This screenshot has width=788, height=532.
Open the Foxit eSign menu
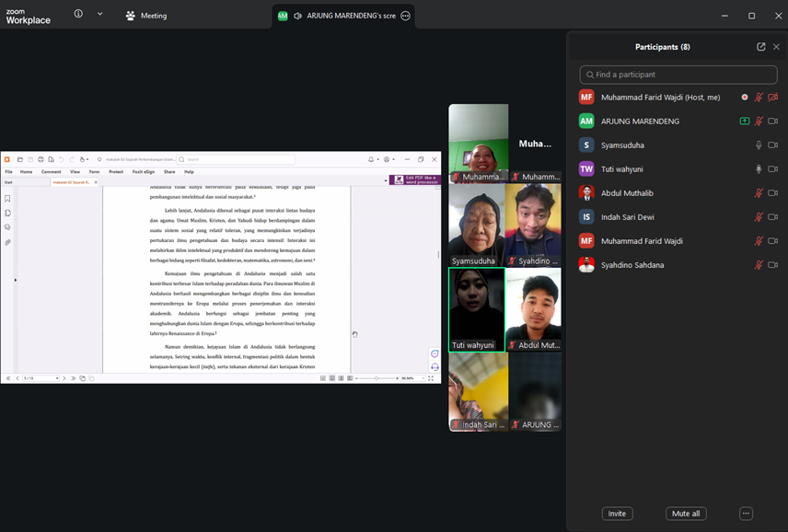144,172
